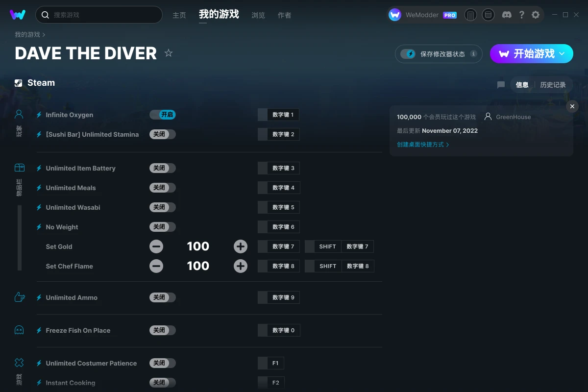This screenshot has height=392, width=588.
Task: Go to the 主页 home tab
Action: tap(179, 15)
